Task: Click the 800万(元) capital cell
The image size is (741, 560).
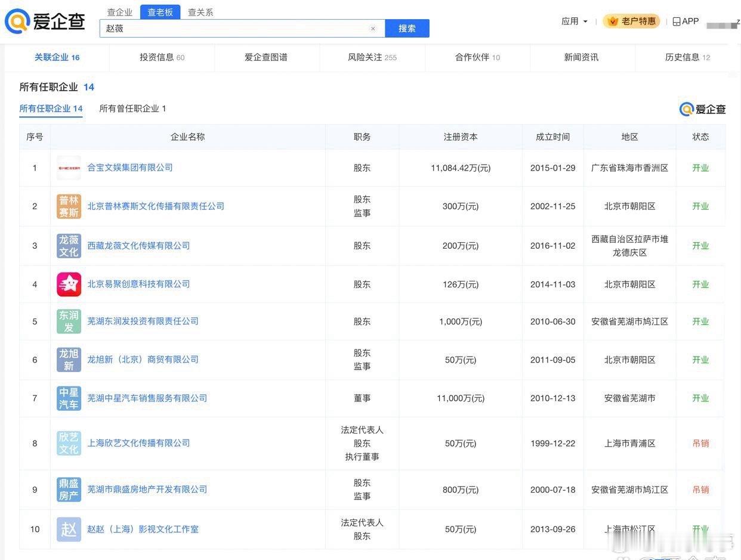Action: 461,490
